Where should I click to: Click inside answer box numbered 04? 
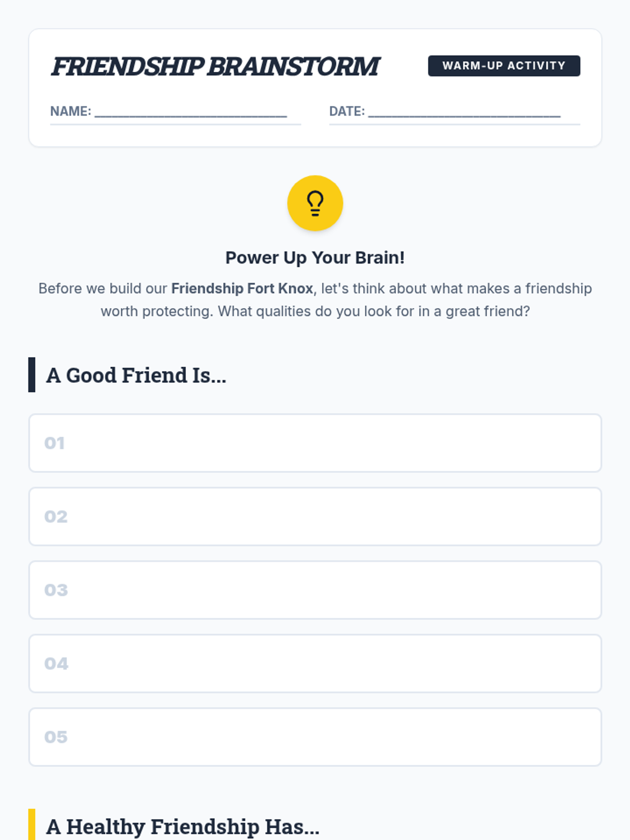pyautogui.click(x=315, y=664)
